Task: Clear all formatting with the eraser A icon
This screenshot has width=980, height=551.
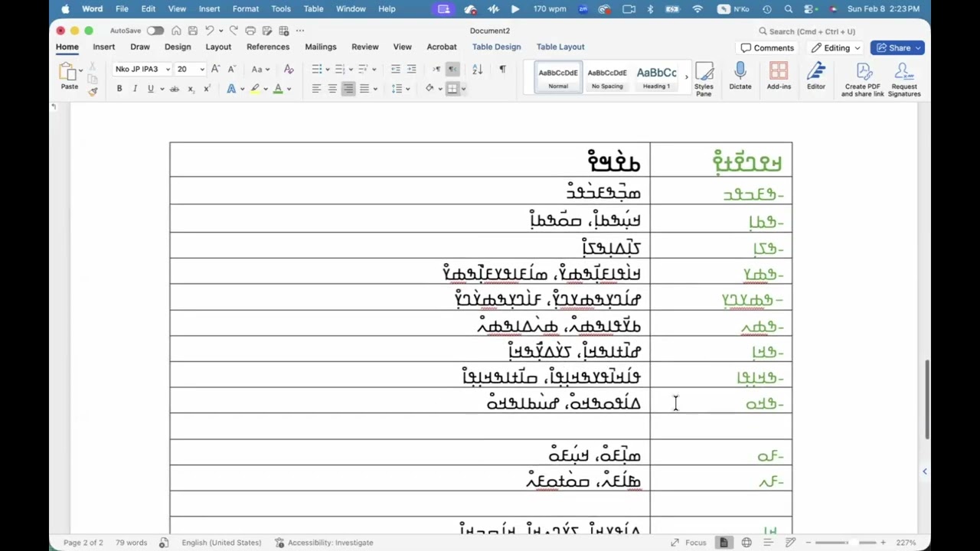Action: pyautogui.click(x=289, y=69)
